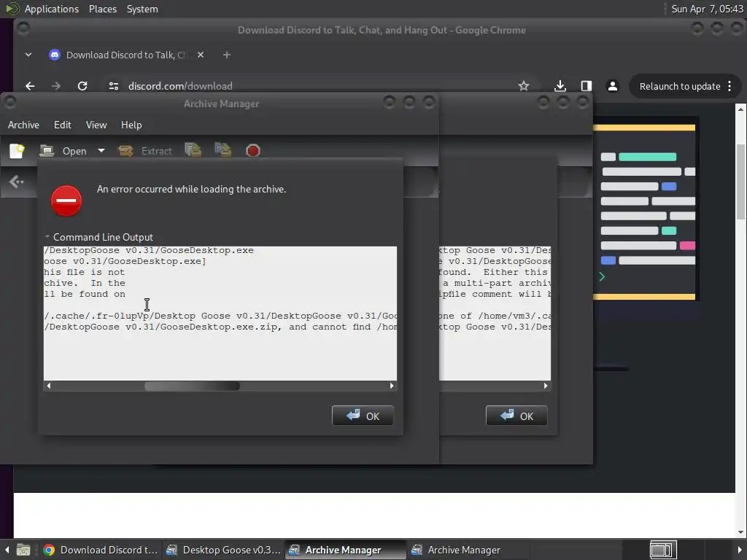Click OK in the rear error dialog
747x560 pixels.
coord(516,416)
